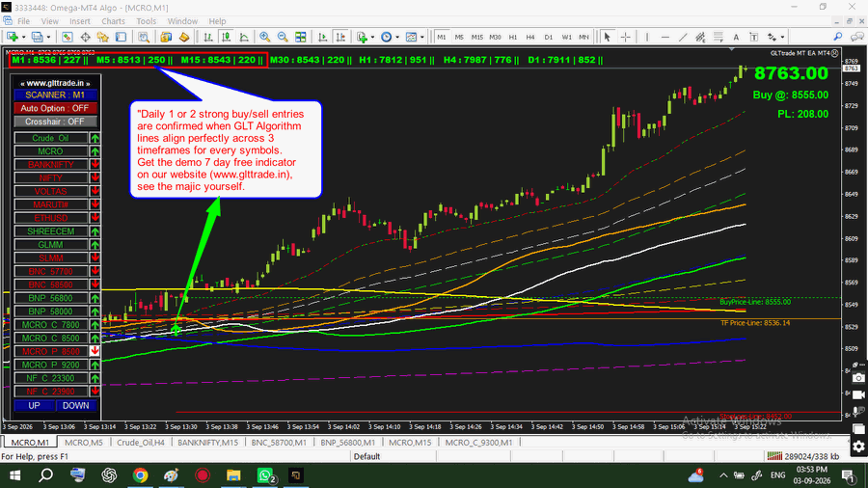
Task: Open the File menu
Action: pos(24,21)
